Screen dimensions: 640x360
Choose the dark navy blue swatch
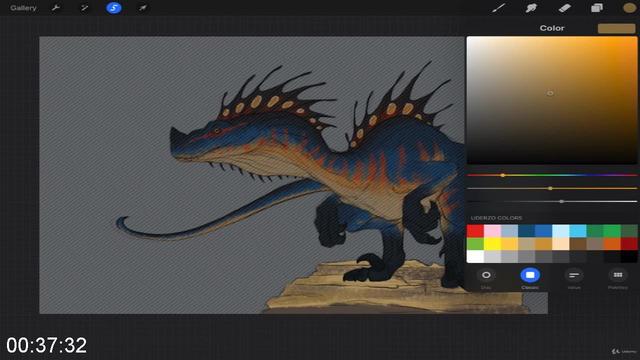point(527,231)
